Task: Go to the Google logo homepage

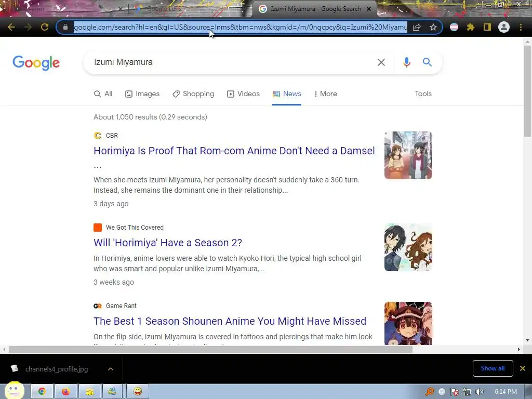Action: coord(36,63)
